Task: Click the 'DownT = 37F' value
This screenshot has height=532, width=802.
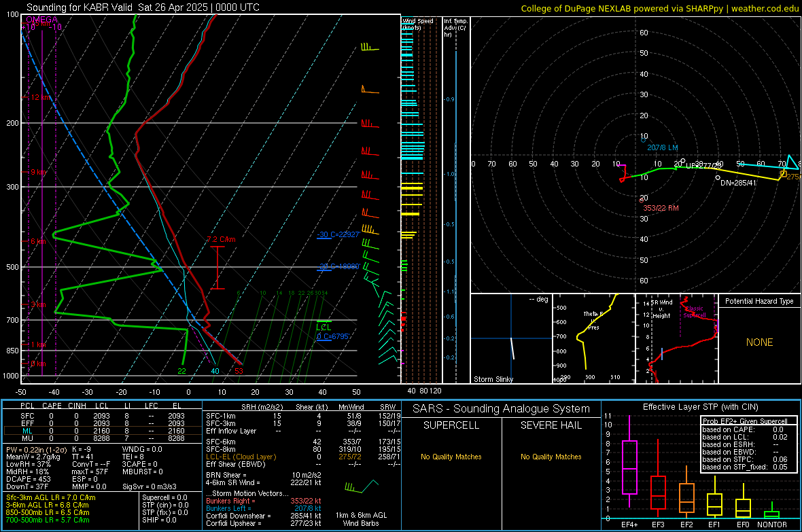Action: tap(27, 486)
